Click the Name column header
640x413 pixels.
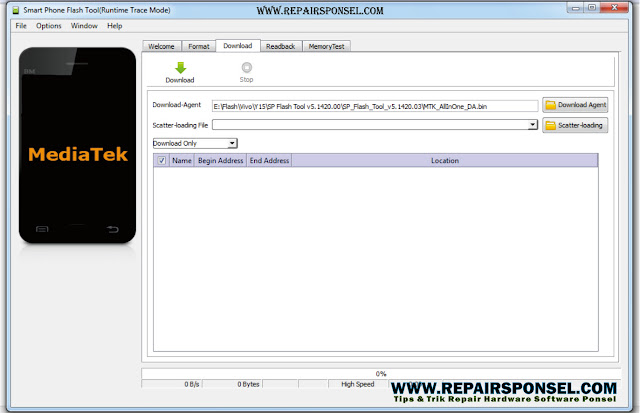[182, 160]
